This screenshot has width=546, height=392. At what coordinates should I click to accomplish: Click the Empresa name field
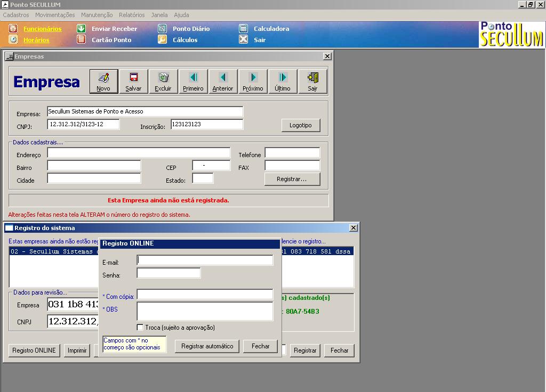(x=145, y=111)
